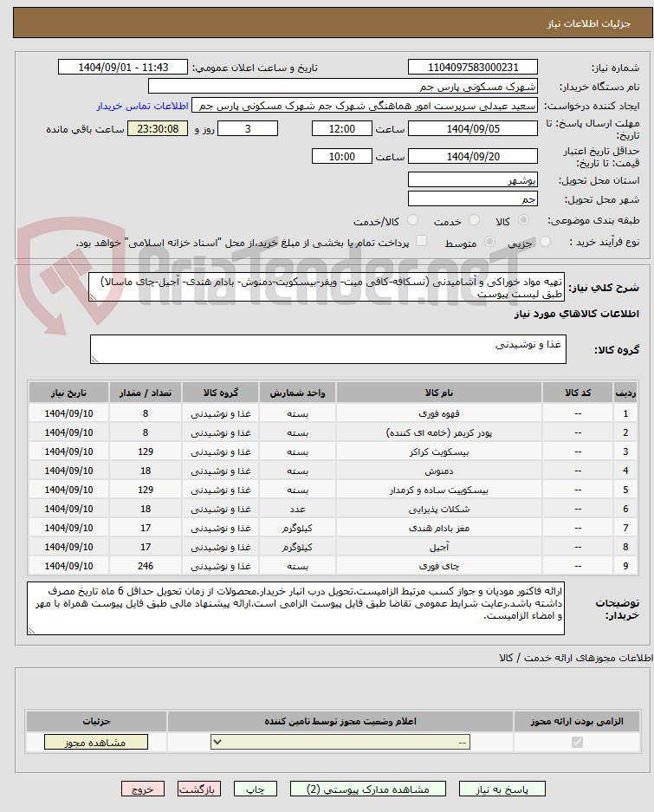
Task: Click the resize handle of buyer notes box
Action: (x=31, y=630)
